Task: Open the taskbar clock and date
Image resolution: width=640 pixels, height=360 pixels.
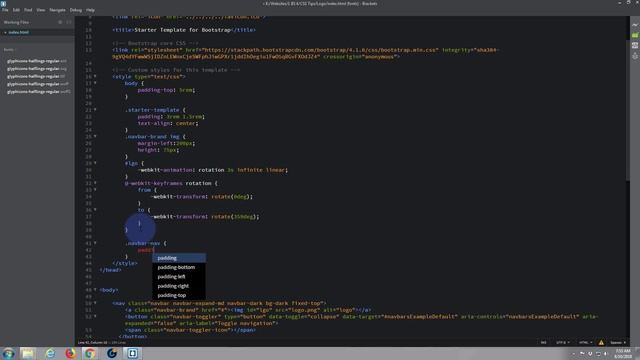Action: pyautogui.click(x=623, y=353)
